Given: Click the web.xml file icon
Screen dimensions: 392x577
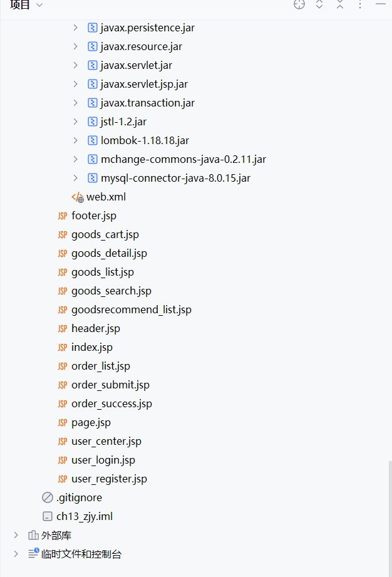Looking at the screenshot, I should click(78, 197).
